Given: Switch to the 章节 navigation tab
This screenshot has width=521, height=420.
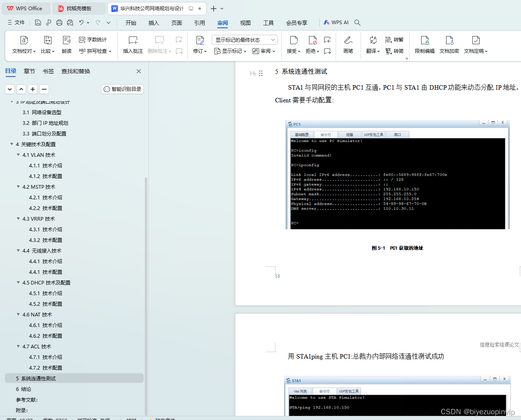Looking at the screenshot, I should click(29, 71).
